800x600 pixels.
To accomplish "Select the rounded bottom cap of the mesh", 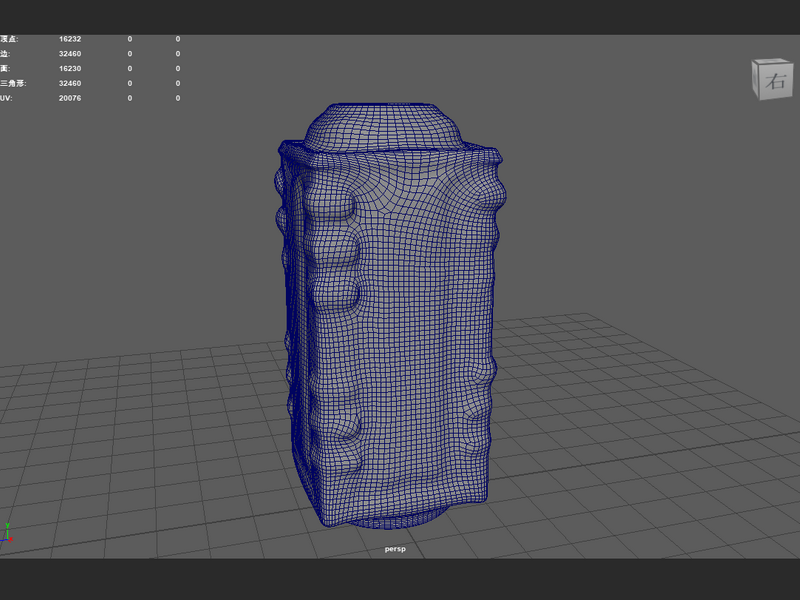I will pyautogui.click(x=393, y=518).
